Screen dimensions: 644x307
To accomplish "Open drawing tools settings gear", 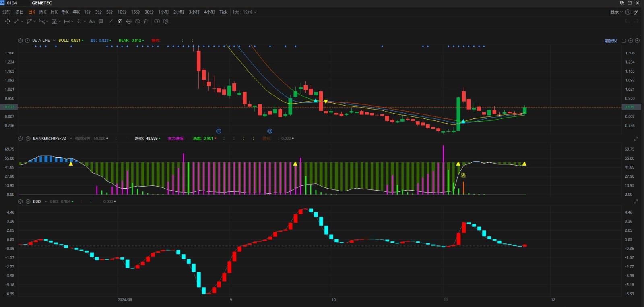I will coord(166,21).
